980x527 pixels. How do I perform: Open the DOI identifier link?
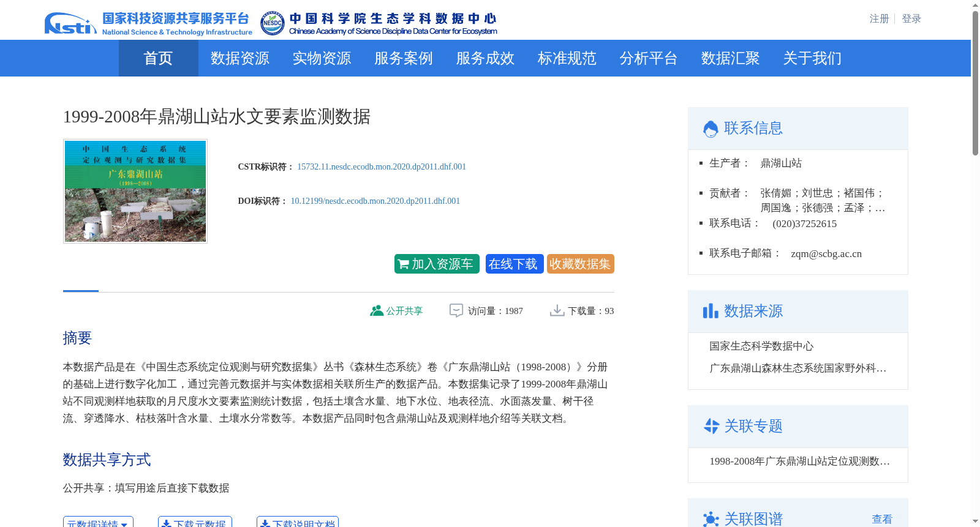point(375,201)
